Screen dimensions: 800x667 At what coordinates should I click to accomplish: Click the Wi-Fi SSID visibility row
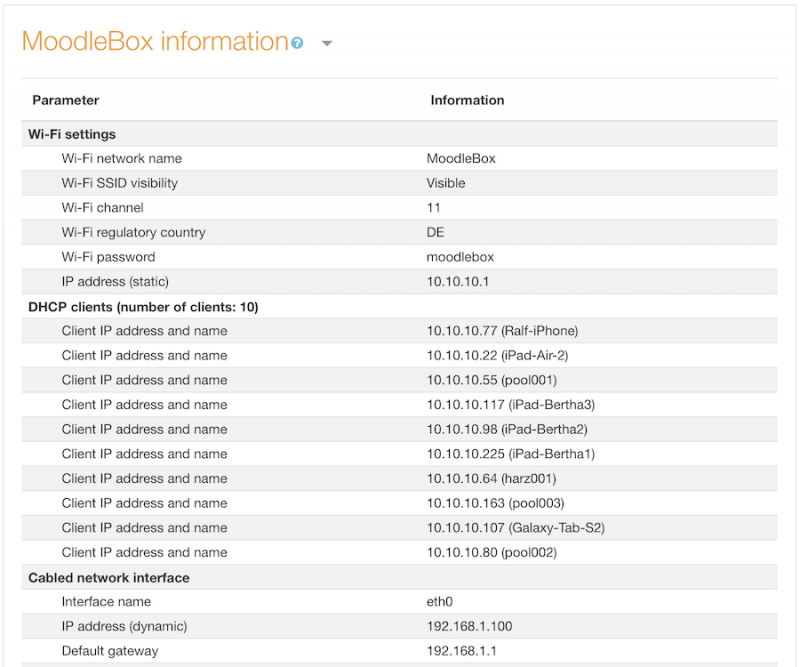click(x=399, y=183)
